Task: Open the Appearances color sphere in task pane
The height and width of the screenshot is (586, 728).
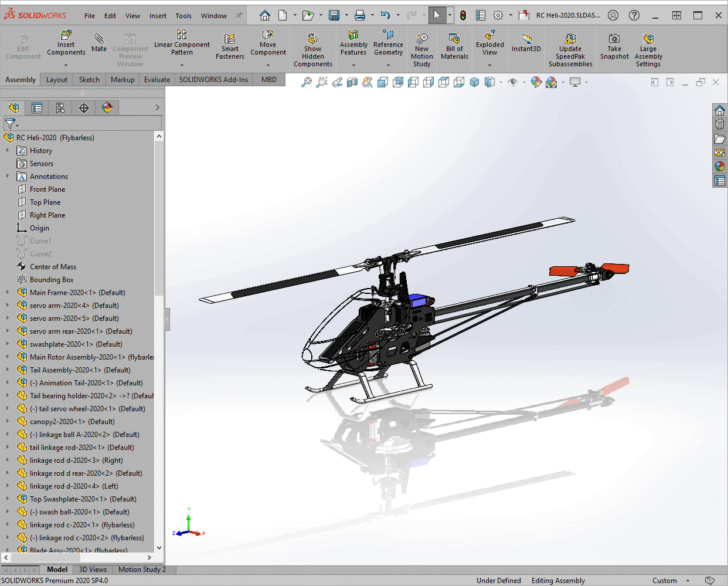Action: pyautogui.click(x=720, y=167)
